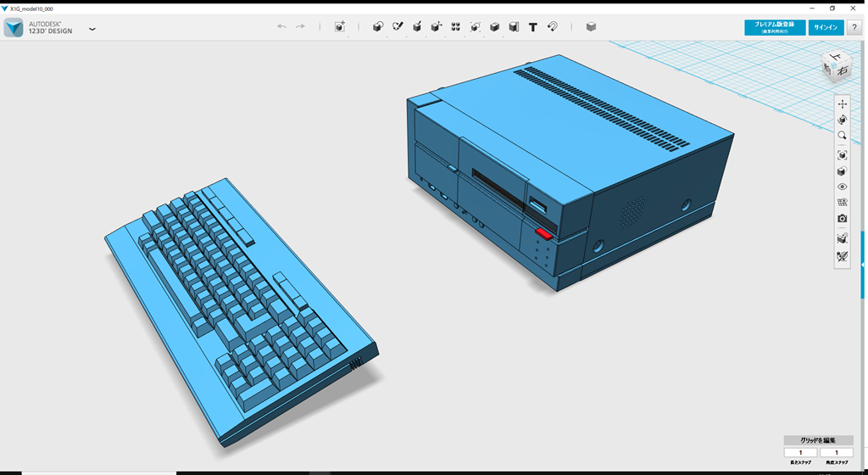Click the プレミアム版登録 button
Viewport: 868px width, 475px height.
tap(774, 27)
